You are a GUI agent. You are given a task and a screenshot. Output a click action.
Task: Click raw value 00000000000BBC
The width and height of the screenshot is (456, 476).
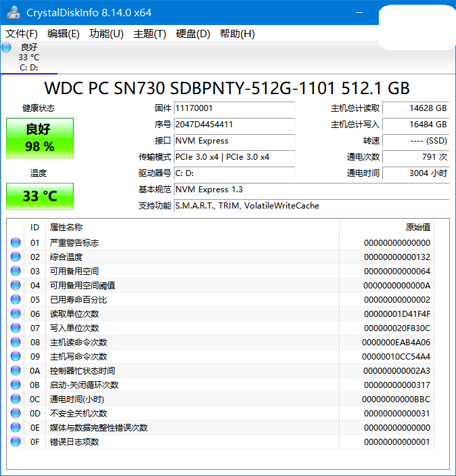pos(396,399)
